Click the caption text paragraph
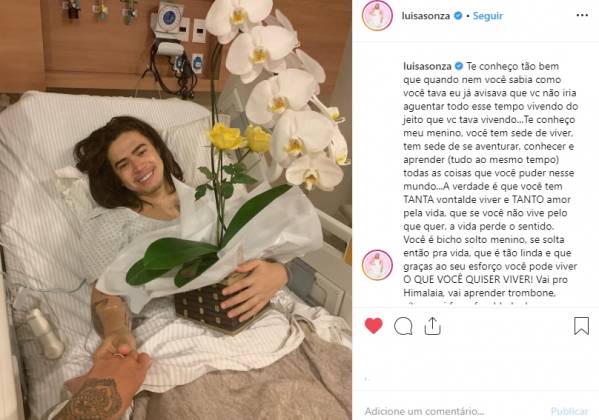Image resolution: width=599 pixels, height=420 pixels. tap(491, 180)
